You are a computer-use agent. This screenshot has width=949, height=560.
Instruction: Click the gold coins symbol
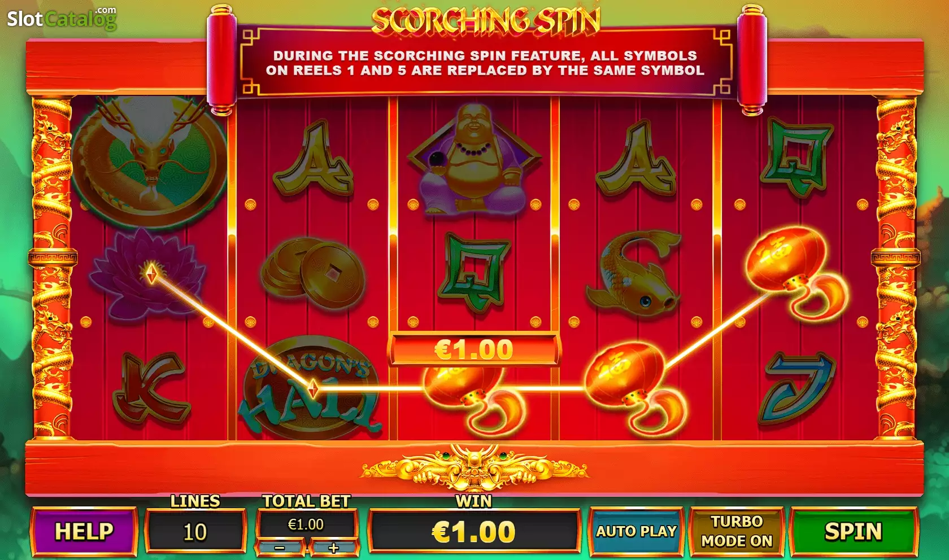coord(312,272)
